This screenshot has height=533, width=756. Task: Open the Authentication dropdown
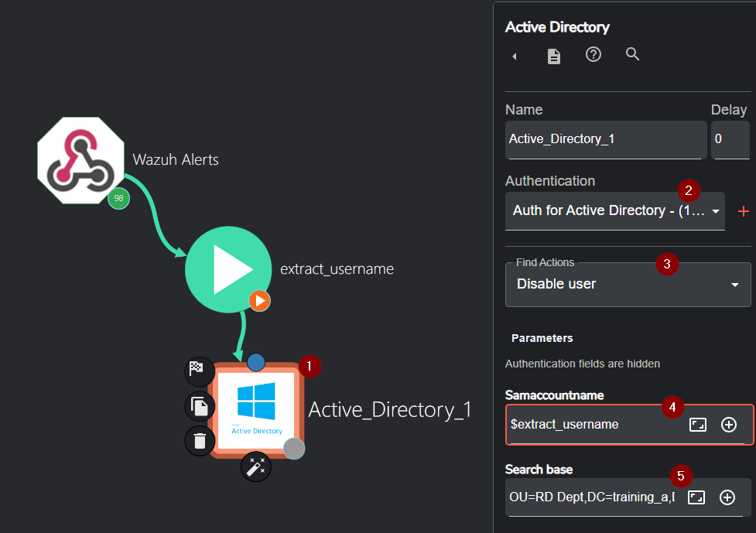[614, 211]
